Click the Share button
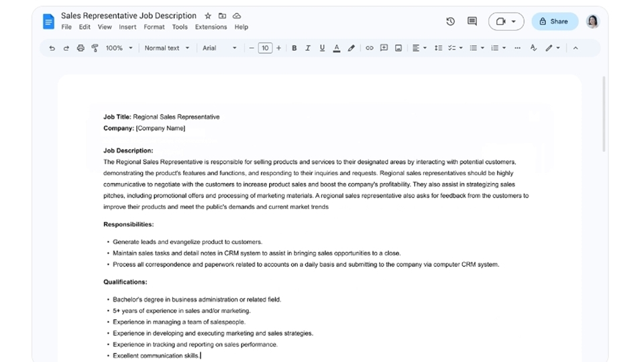Screen dimensions: 644x362 coord(555,21)
